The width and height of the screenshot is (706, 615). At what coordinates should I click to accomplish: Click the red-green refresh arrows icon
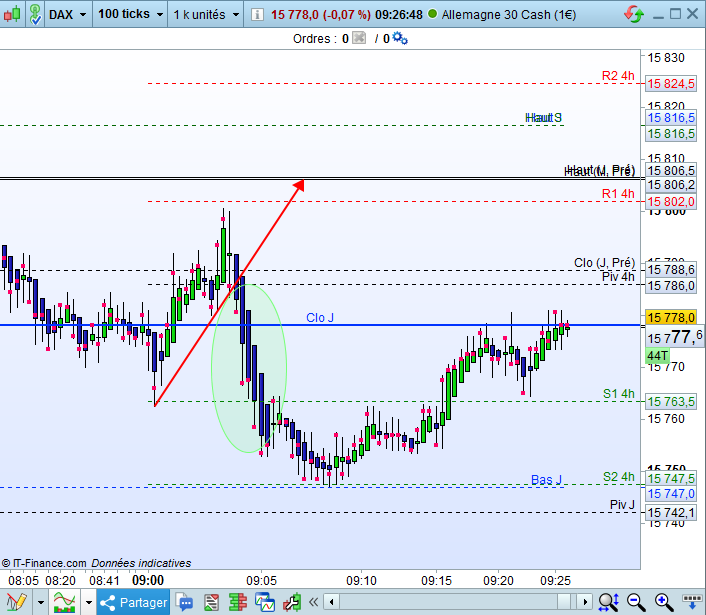click(634, 14)
